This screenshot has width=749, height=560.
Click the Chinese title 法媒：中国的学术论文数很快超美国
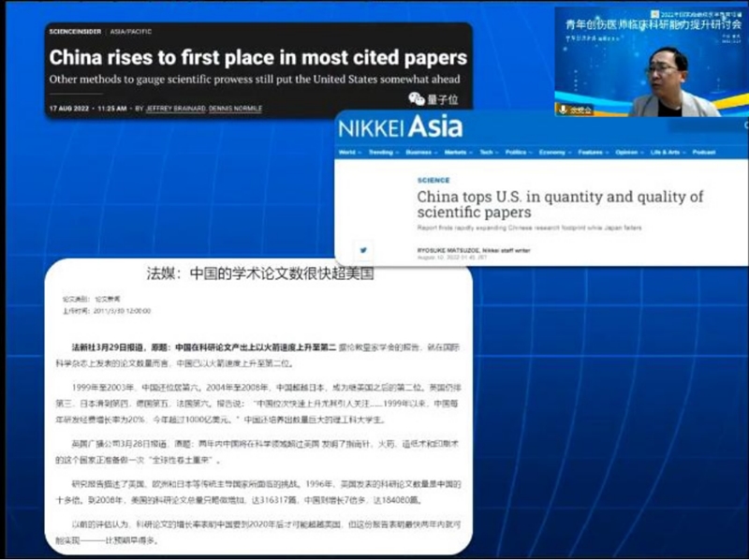[260, 273]
